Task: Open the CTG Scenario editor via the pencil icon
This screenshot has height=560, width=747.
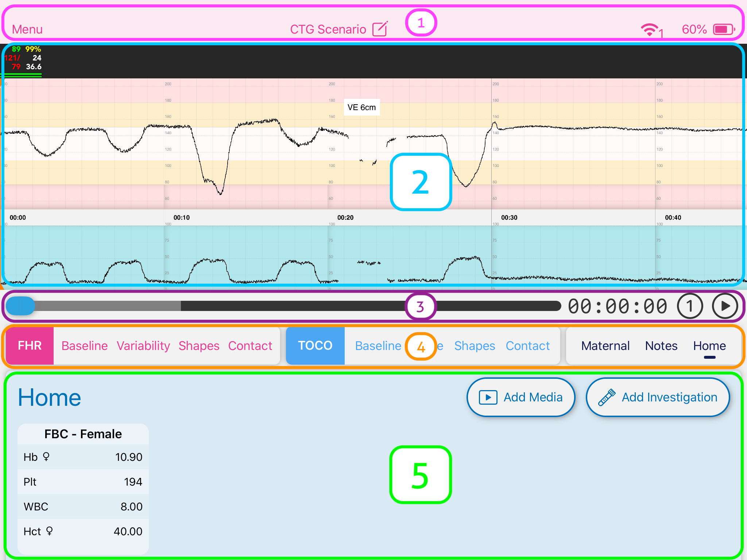Action: (380, 29)
